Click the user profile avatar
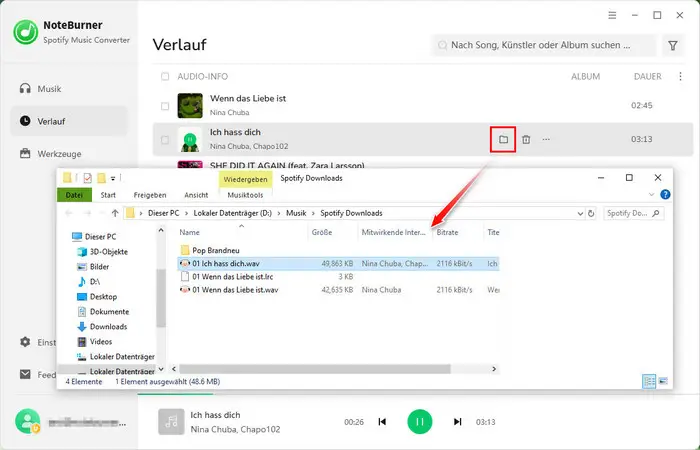Screen dimensions: 700x450 coord(27,421)
